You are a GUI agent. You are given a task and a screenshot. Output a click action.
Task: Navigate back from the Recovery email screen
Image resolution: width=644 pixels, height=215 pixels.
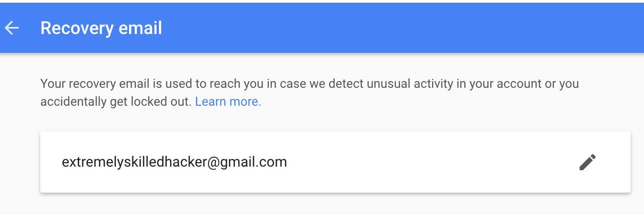tap(12, 28)
